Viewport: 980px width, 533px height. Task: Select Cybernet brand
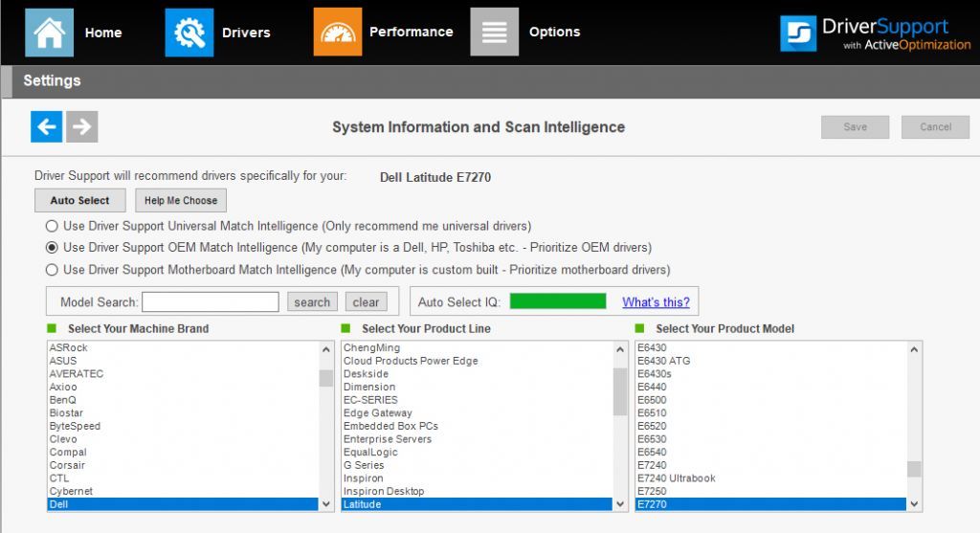pos(183,491)
